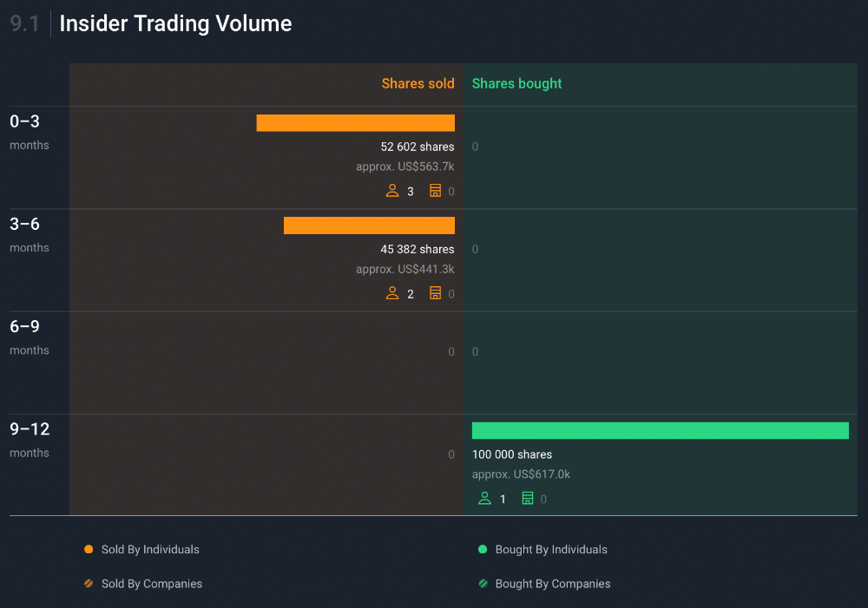Select the orange 0–3 months shares sold bar
Screen dimensions: 868x608
(355, 123)
